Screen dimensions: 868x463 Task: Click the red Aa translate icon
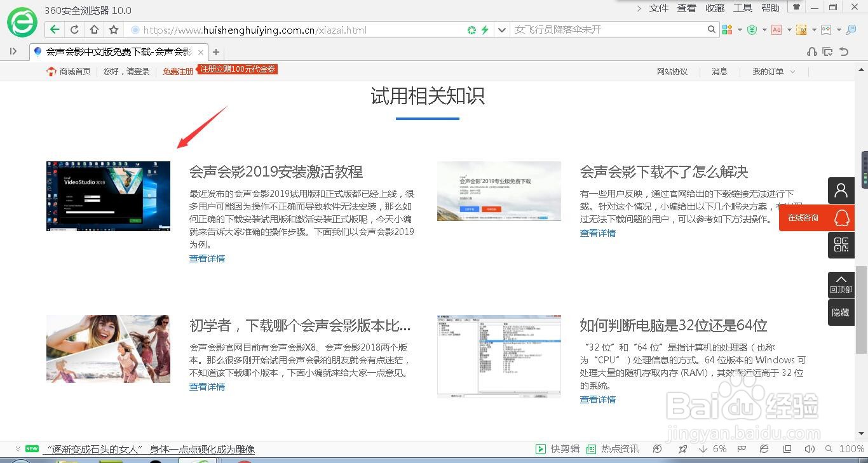pyautogui.click(x=776, y=30)
